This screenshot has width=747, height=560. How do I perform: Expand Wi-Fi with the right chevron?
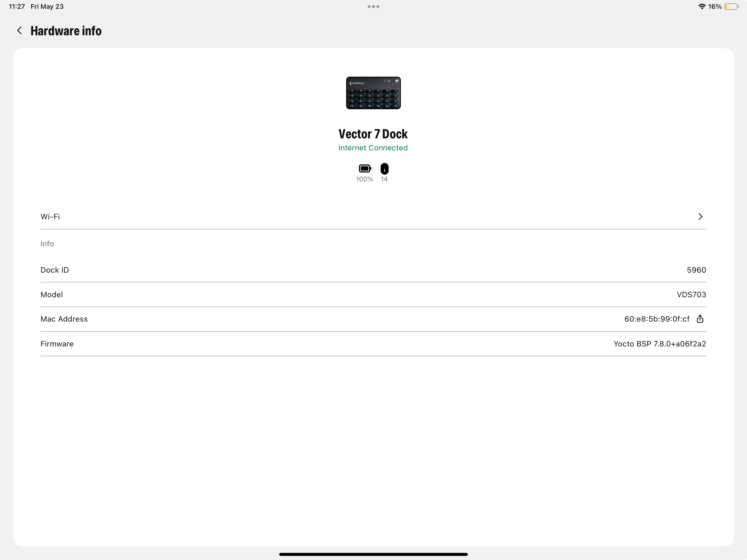click(700, 217)
